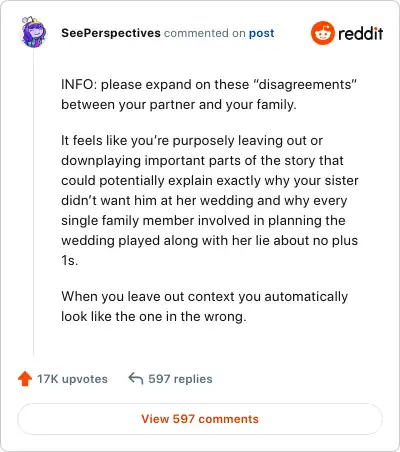Visit the SeePerspectives username profile
Image resolution: width=400 pixels, height=452 pixels.
coord(111,33)
